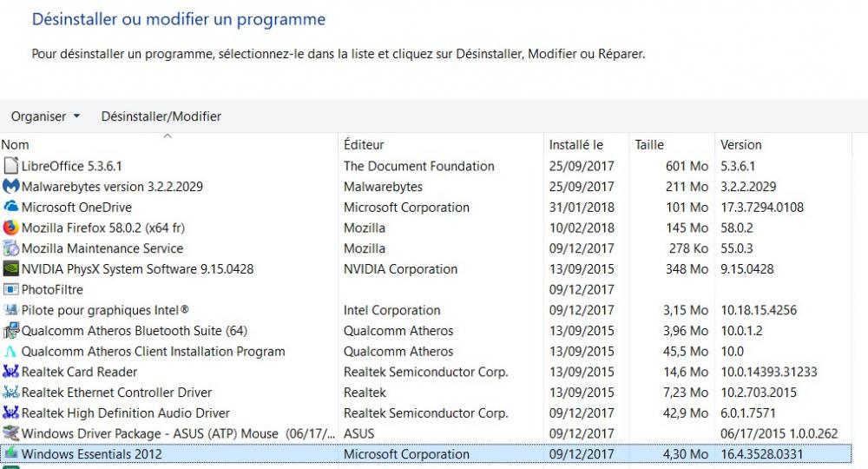Click the PhotoFiltre program icon
Viewport: 868px width, 469px height.
(x=10, y=290)
